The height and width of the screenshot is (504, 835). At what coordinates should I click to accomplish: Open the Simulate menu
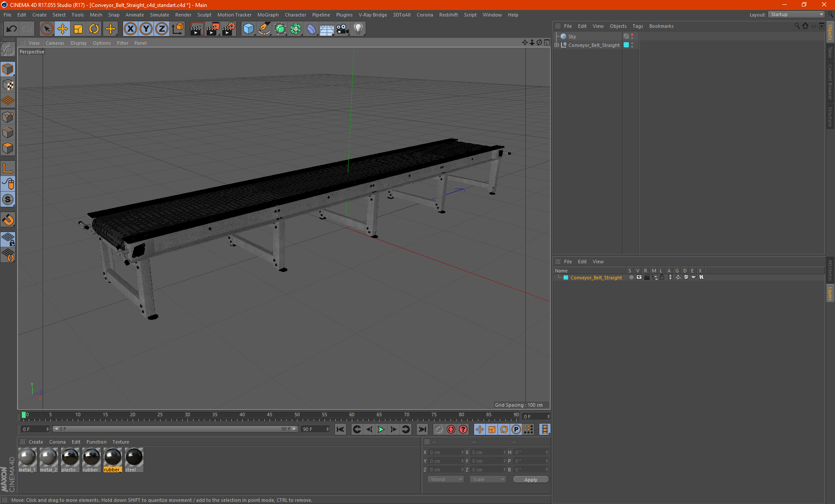(160, 15)
